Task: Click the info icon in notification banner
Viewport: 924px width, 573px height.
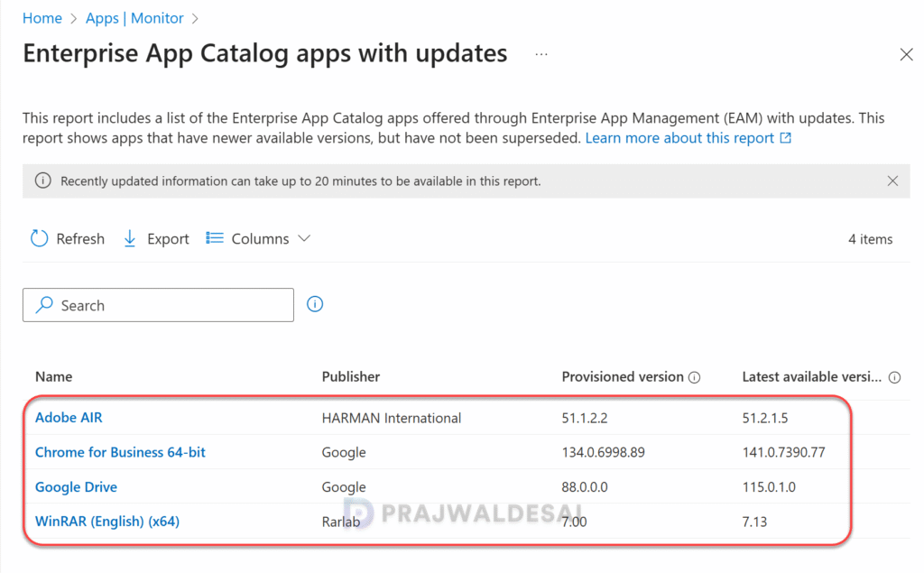Action: point(42,180)
